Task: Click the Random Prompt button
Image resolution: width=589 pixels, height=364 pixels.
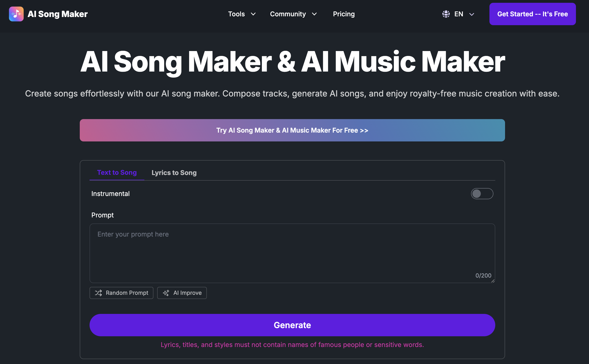Action: [121, 293]
